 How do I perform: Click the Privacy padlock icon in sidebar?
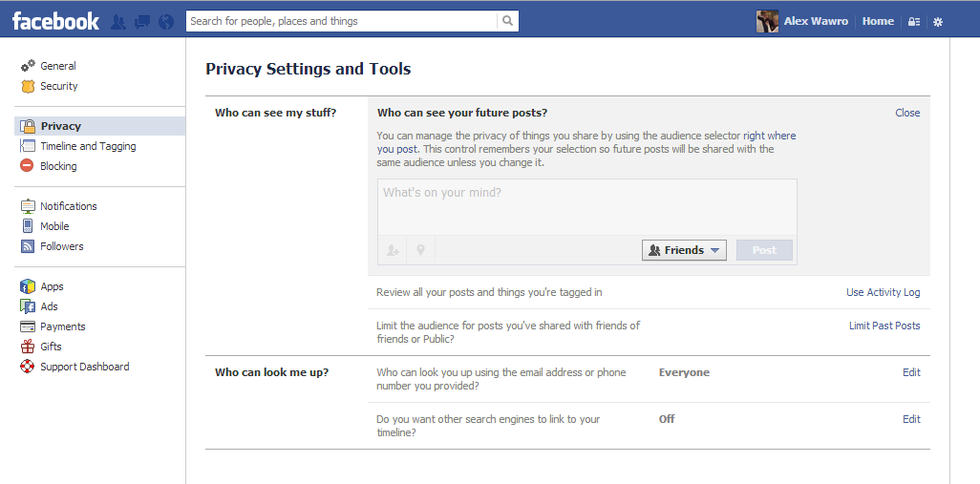(28, 126)
